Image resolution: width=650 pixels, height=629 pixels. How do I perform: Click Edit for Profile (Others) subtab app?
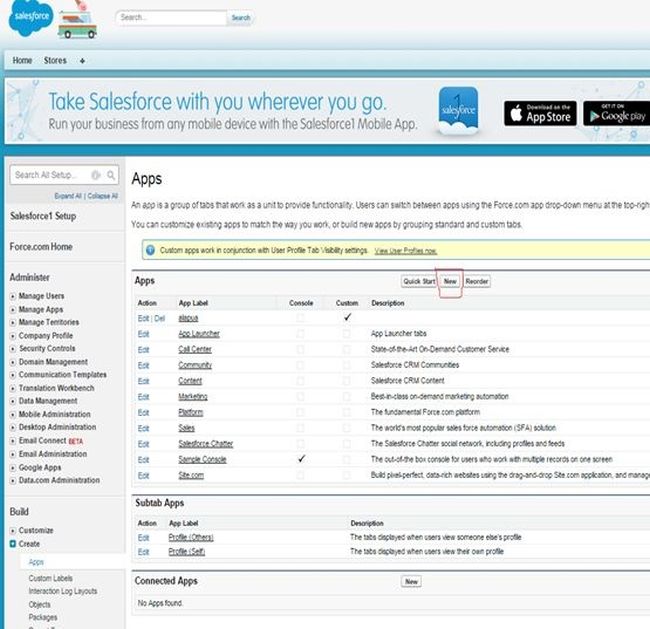coord(143,538)
